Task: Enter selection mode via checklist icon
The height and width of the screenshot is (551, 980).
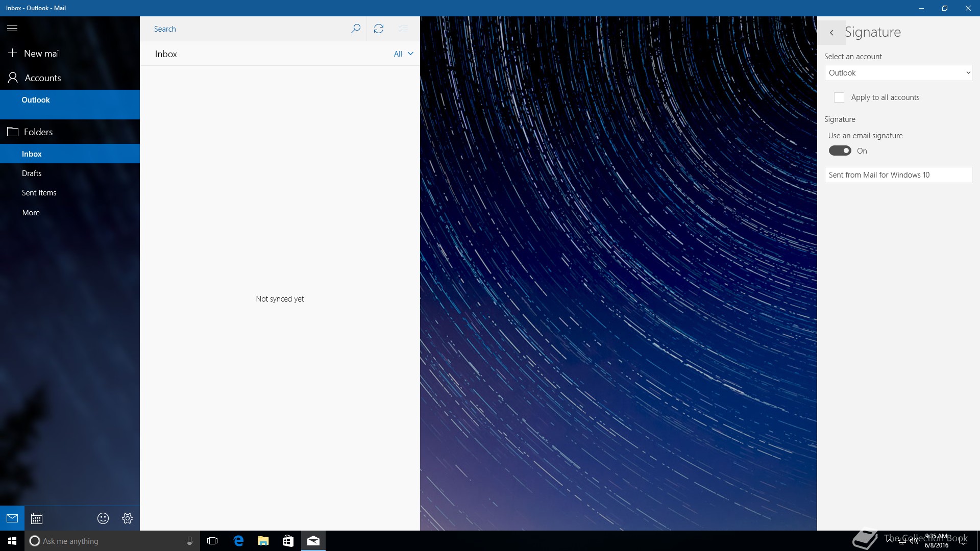Action: 403,29
